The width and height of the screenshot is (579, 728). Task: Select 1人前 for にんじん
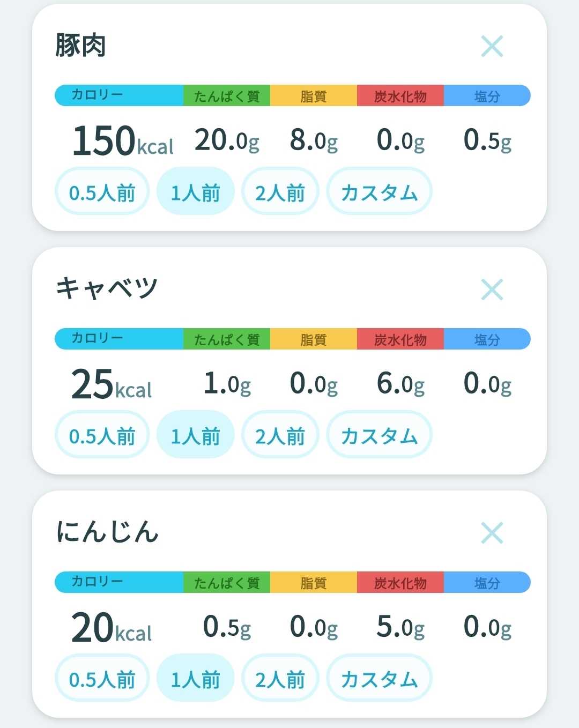pos(195,678)
